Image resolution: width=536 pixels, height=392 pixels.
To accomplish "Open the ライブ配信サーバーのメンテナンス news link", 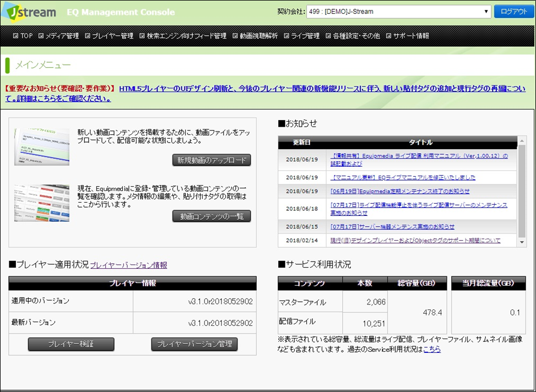I will (419, 209).
